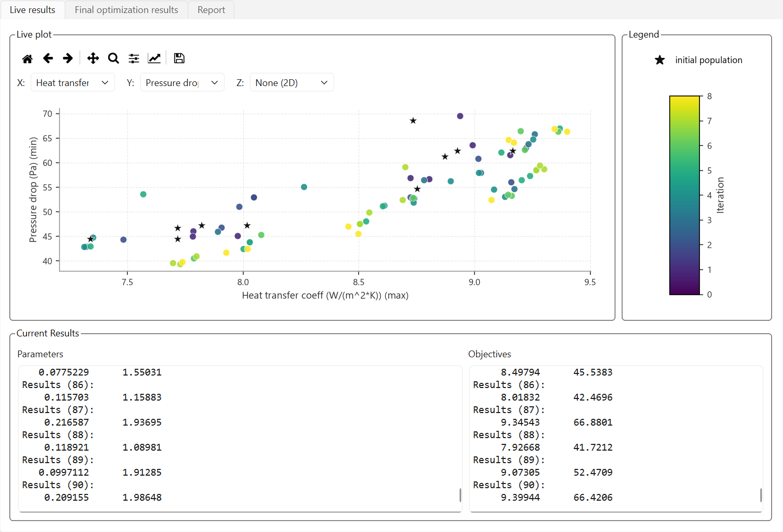Click the initial population star legend marker
The height and width of the screenshot is (532, 783).
pyautogui.click(x=660, y=60)
